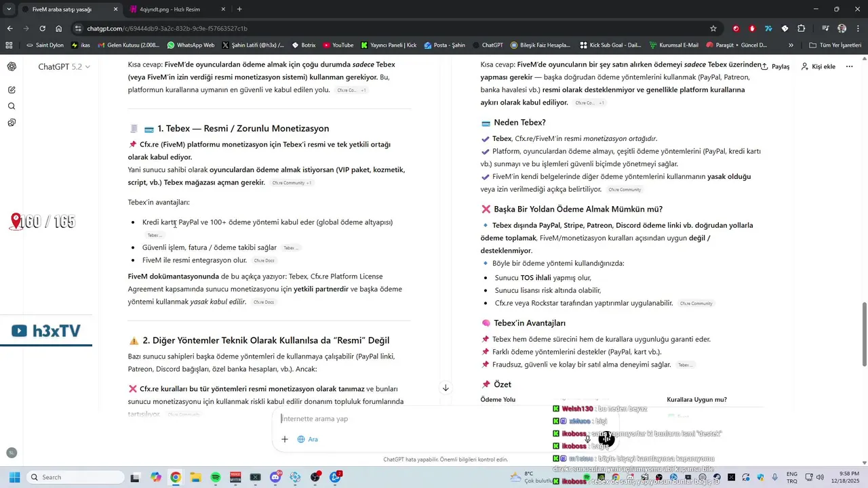
Task: Open the sidebar search chats icon
Action: [12, 106]
